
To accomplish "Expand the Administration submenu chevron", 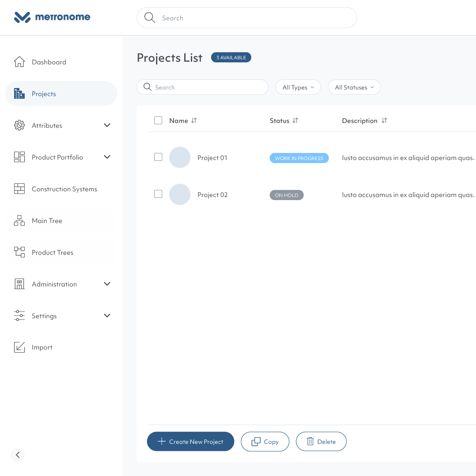I will (x=107, y=284).
